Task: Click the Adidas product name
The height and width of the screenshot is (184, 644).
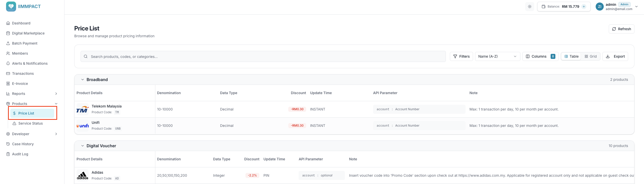Action: (x=97, y=172)
